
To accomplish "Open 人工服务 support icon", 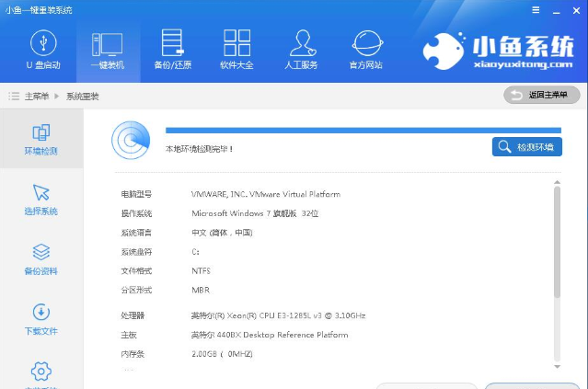I will click(302, 42).
